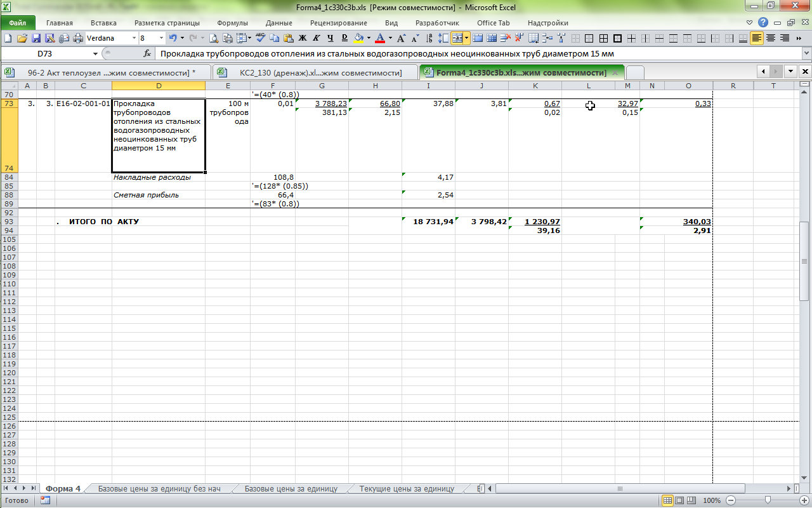Image resolution: width=812 pixels, height=508 pixels.
Task: Toggle bold formatting (Ж)
Action: click(x=302, y=38)
